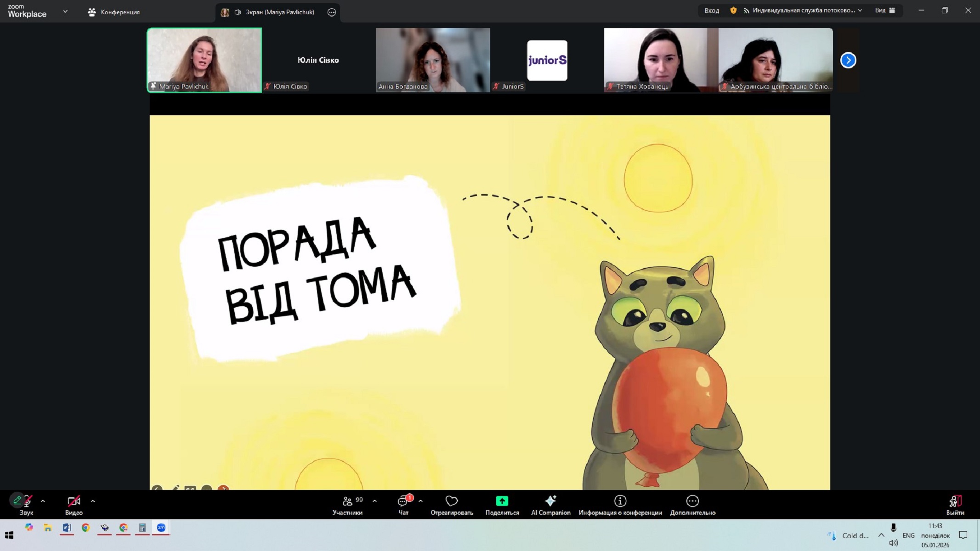Toggle the camera Video button
980x551 pixels.
(74, 501)
